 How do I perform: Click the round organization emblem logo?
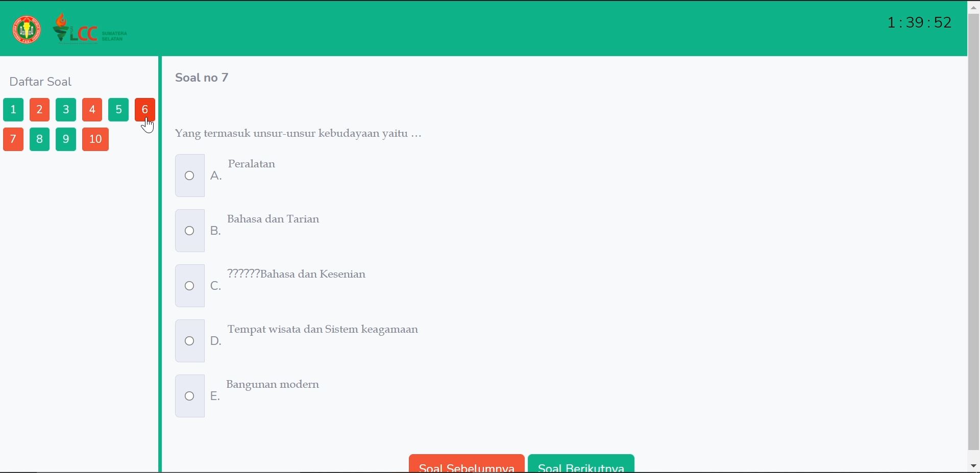point(27,30)
